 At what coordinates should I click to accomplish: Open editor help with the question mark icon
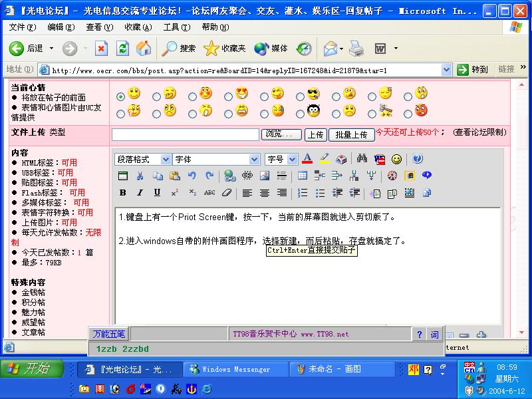(x=418, y=158)
